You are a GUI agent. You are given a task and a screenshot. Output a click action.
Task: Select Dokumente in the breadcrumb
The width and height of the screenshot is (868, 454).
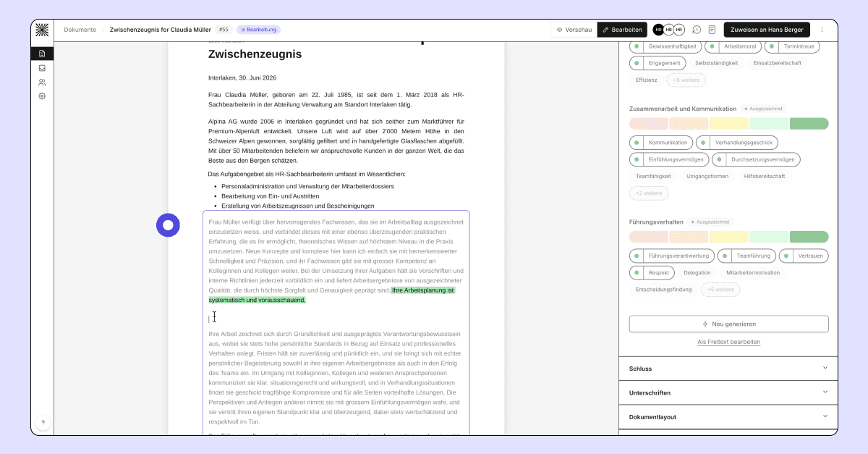point(80,30)
